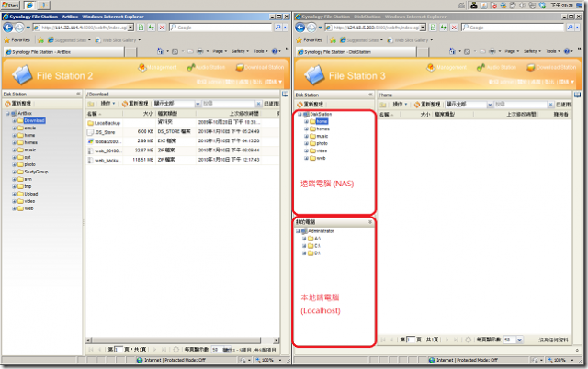Screen dimensions: 588x369
Task: Select the video folder in DiskStation tree
Action: tap(322, 151)
